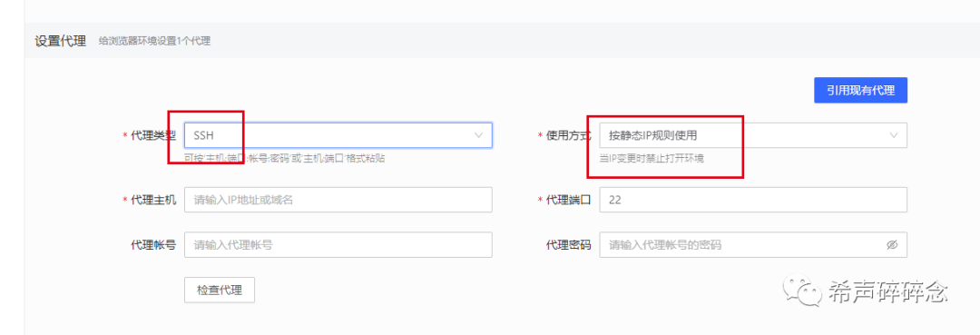
Task: Select the 设置代理 section heading
Action: click(x=60, y=41)
